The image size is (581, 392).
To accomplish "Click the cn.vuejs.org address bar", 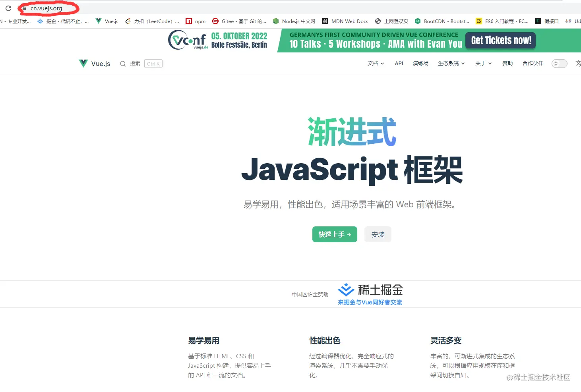I will point(46,8).
